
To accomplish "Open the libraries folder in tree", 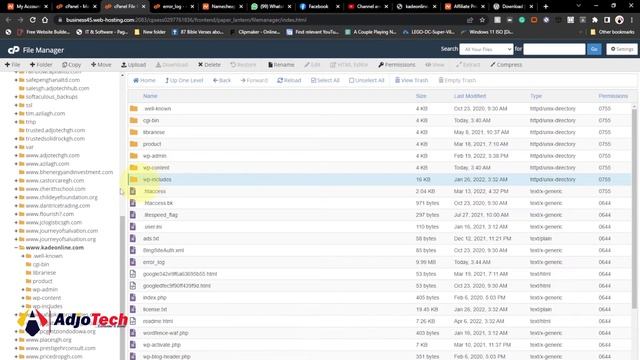I will (44, 273).
